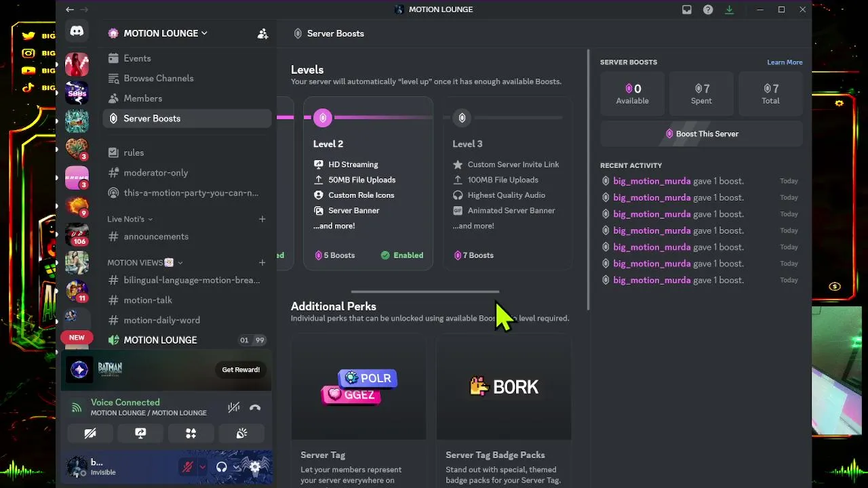The width and height of the screenshot is (868, 488).
Task: Click the green voice connection signal icon
Action: pos(77,407)
